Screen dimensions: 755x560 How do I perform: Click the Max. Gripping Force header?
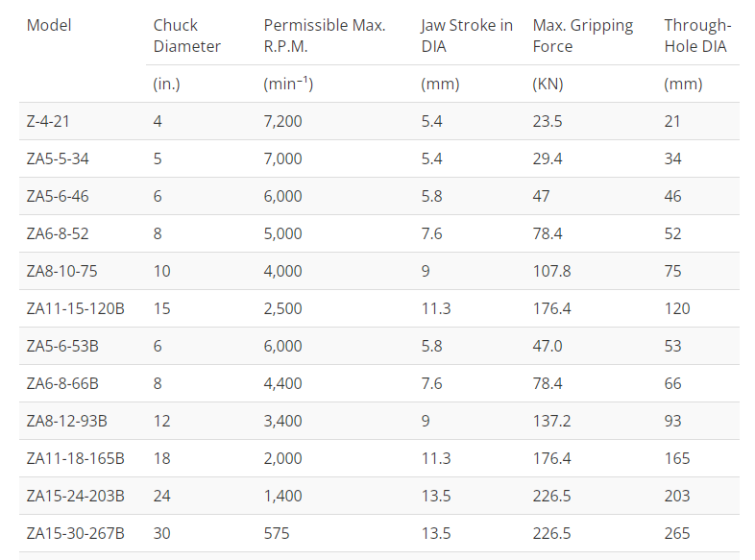[583, 36]
